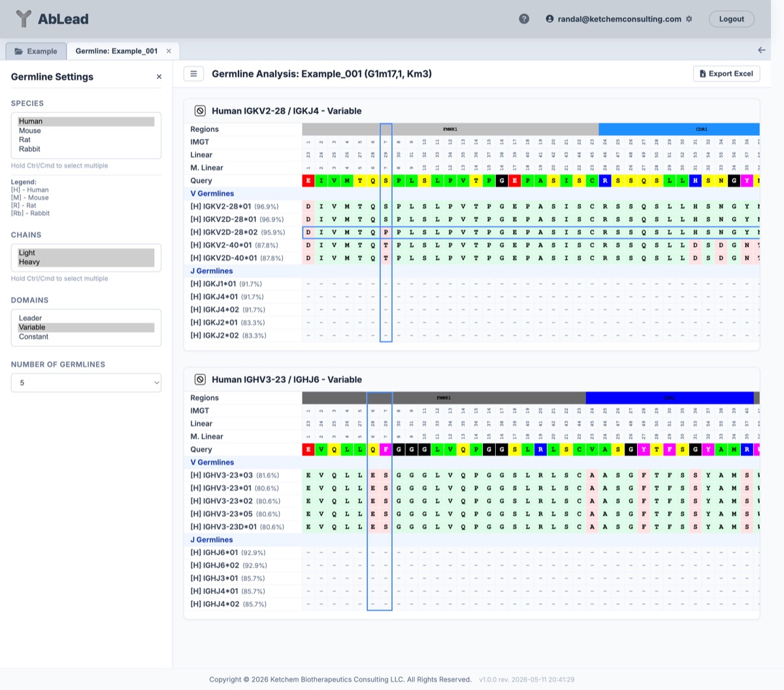Click the user account icon beside email
The height and width of the screenshot is (690, 784).
click(549, 19)
